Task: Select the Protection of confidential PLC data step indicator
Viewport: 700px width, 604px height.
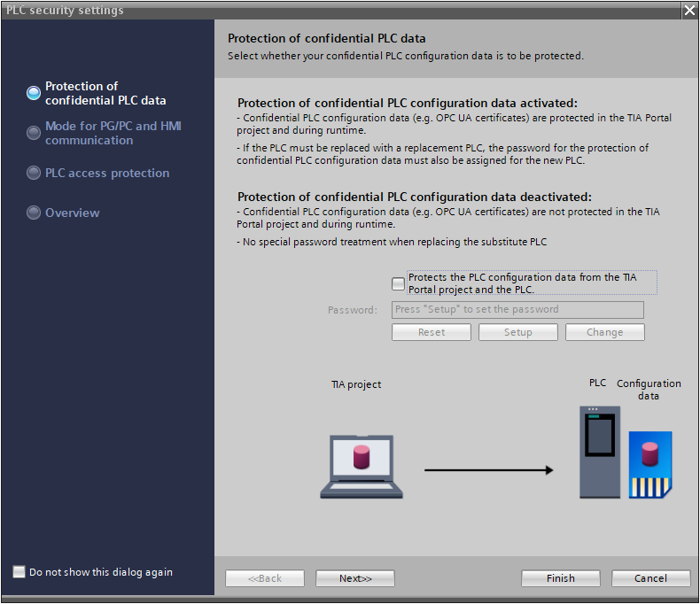Action: coord(34,93)
